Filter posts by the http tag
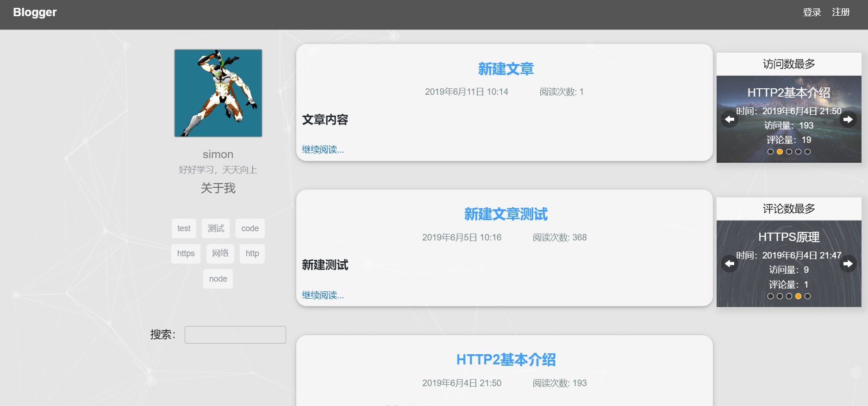 tap(252, 253)
